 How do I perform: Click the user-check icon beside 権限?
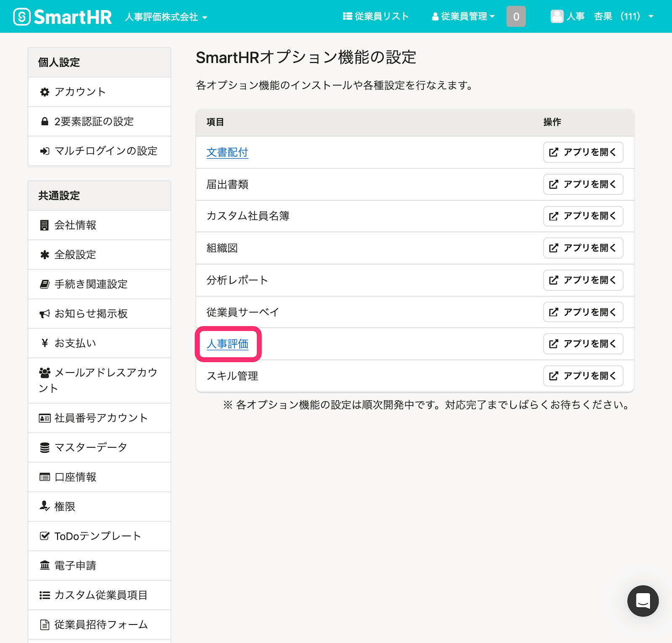(45, 506)
